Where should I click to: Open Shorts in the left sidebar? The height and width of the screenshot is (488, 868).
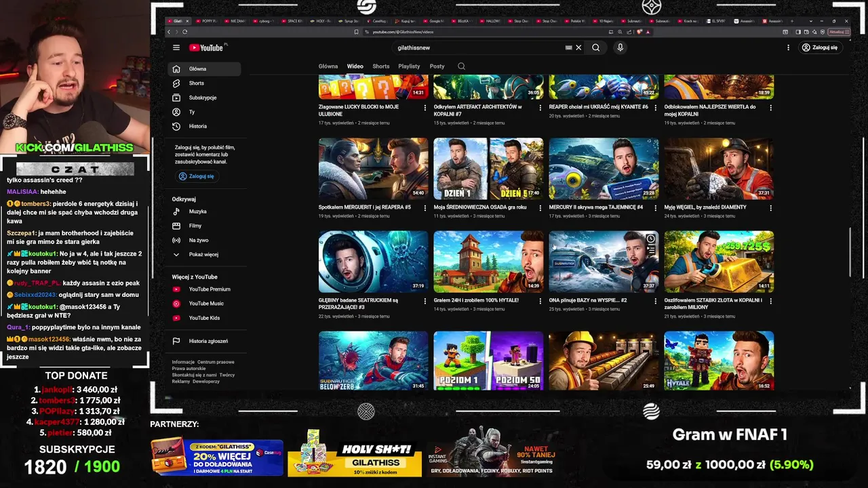point(204,83)
